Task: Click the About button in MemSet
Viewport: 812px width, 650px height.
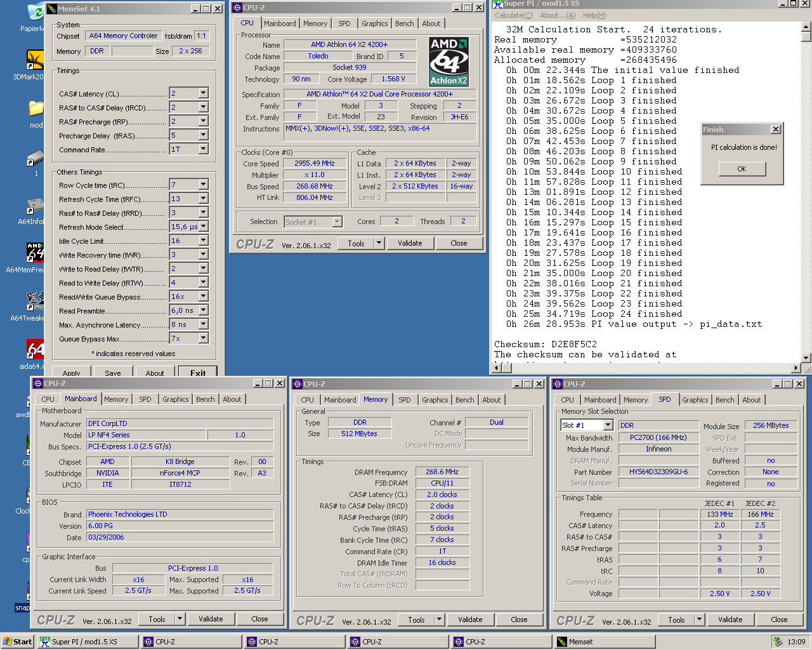Action: point(155,372)
